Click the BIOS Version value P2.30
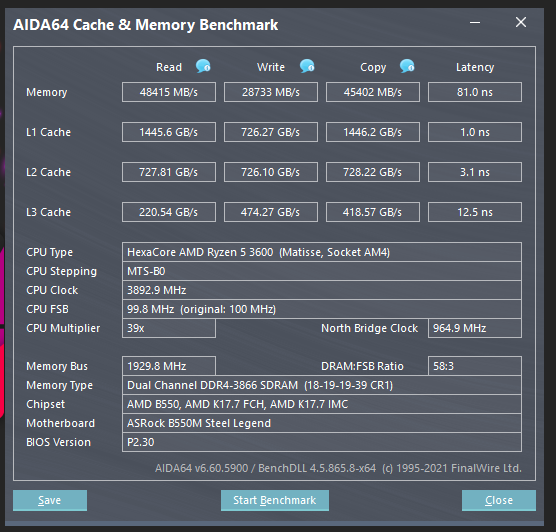 click(x=322, y=442)
